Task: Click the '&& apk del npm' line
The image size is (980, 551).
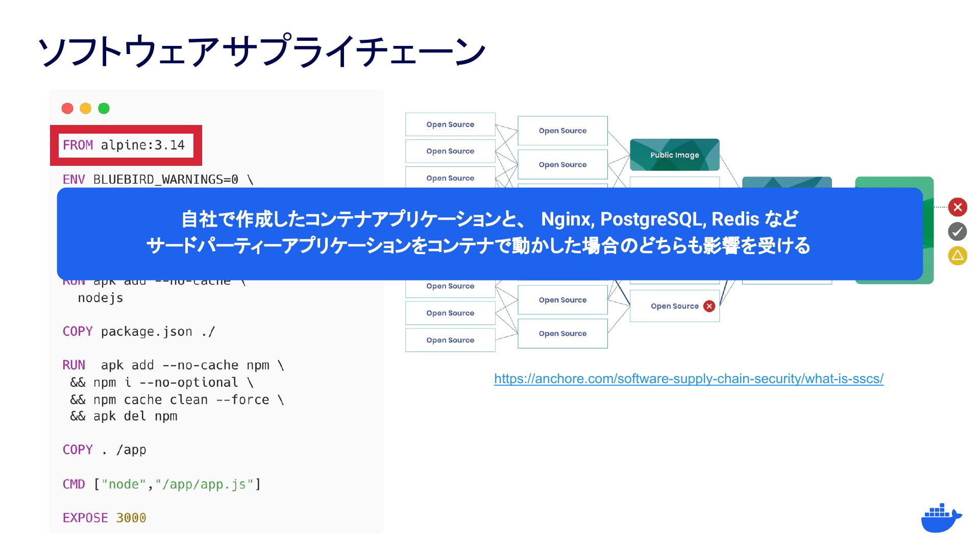Action: 124,416
